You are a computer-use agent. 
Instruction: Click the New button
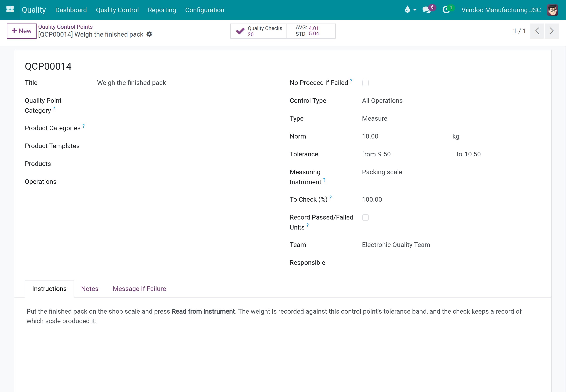coord(22,31)
